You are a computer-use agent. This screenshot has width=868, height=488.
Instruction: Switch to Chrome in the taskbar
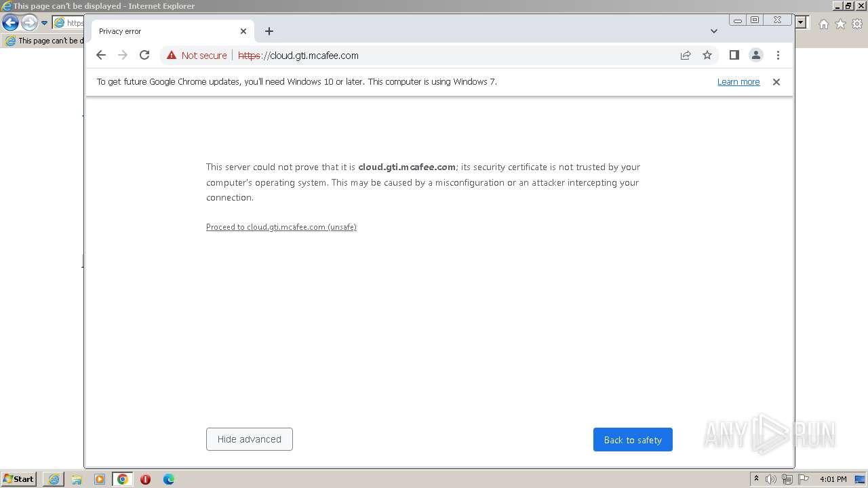[x=123, y=479]
